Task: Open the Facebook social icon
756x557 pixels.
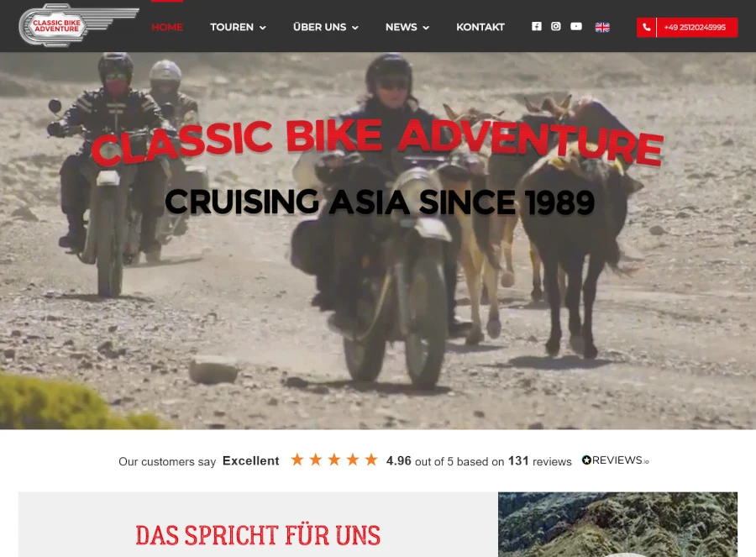Action: tap(537, 27)
